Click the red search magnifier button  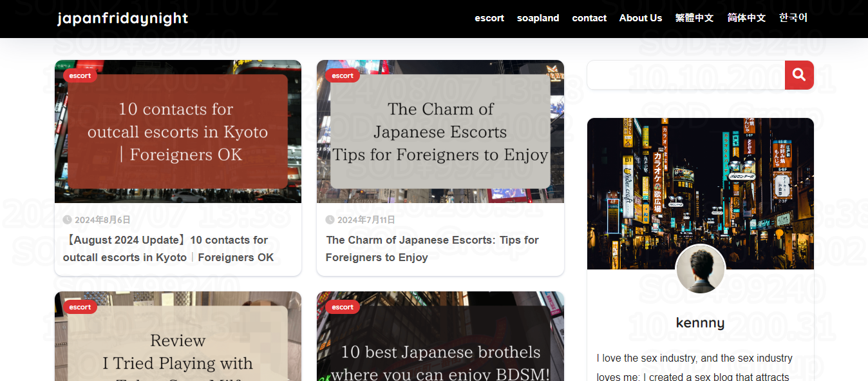tap(799, 75)
